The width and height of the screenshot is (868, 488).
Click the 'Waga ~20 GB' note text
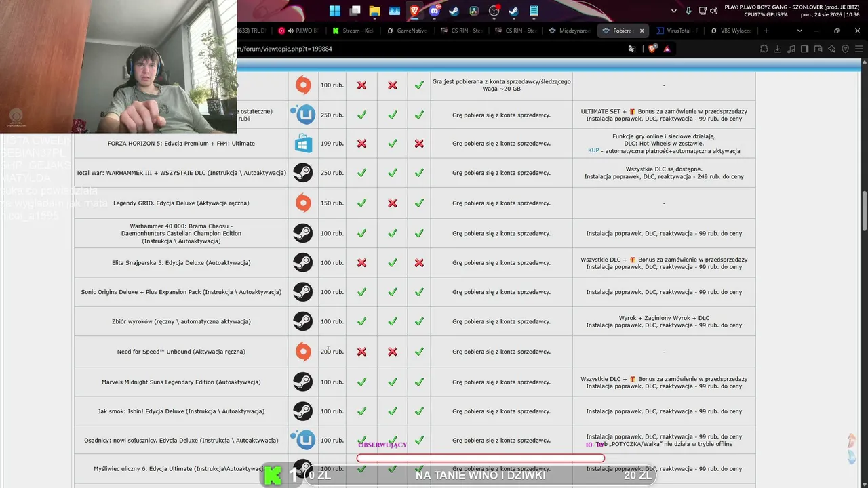tap(501, 89)
